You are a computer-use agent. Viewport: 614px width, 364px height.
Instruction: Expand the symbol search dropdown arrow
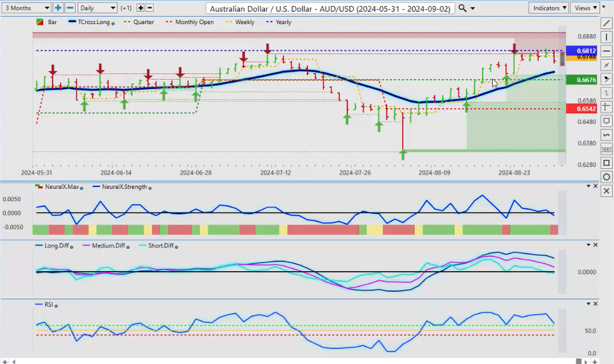click(x=473, y=9)
